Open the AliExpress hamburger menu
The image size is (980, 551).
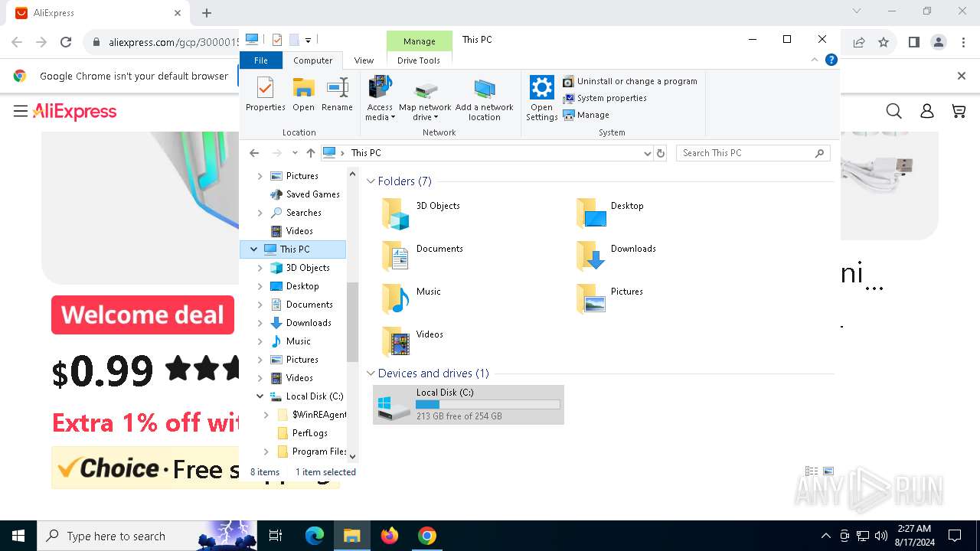[x=21, y=112]
